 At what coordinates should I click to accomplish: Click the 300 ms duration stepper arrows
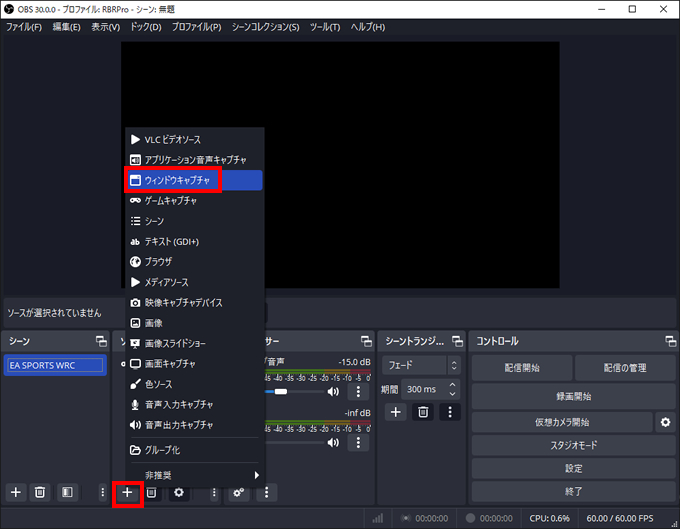[x=452, y=389]
